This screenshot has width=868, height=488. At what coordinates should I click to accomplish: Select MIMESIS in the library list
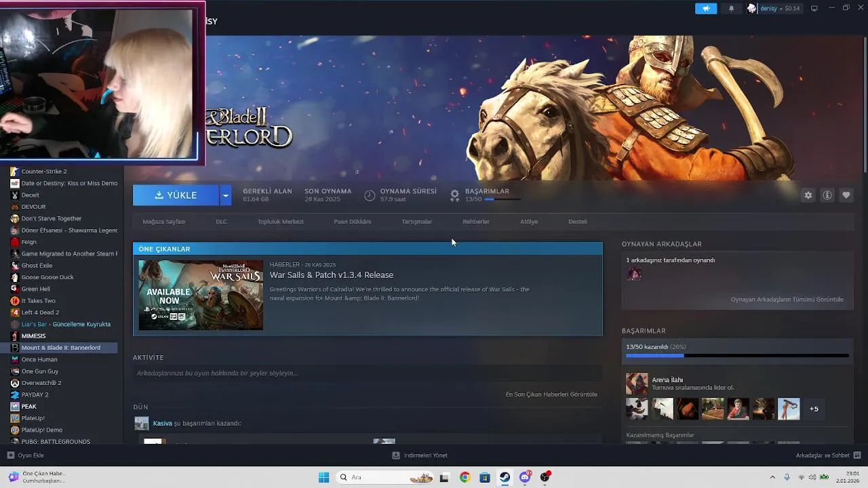click(33, 336)
